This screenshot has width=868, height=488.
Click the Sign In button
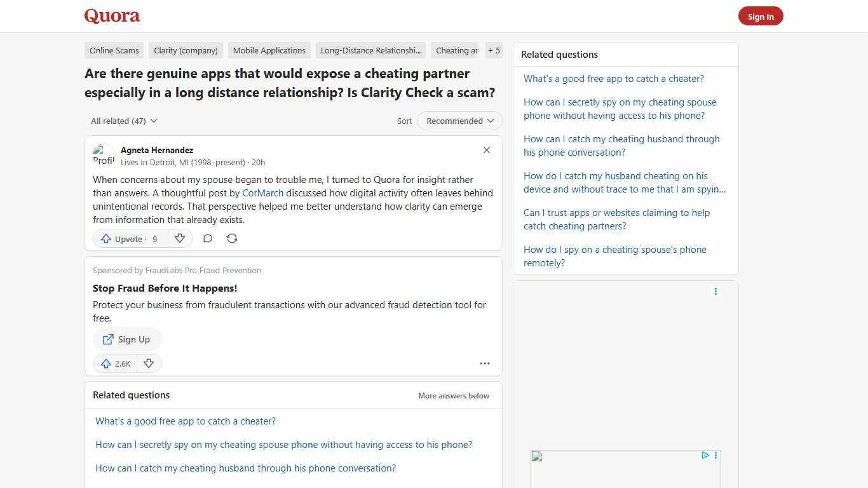click(761, 16)
